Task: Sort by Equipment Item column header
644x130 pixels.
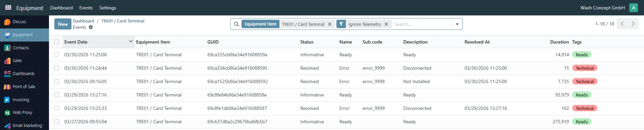Action: (153, 42)
